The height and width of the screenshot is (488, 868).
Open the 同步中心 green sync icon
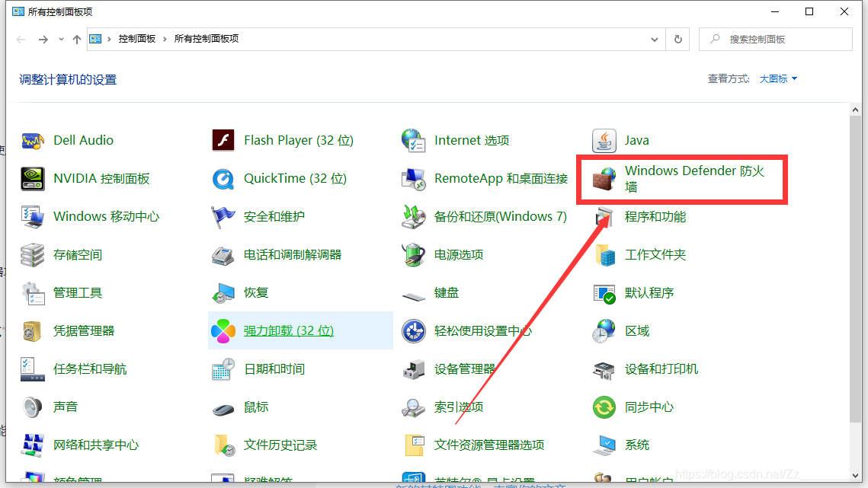(604, 407)
